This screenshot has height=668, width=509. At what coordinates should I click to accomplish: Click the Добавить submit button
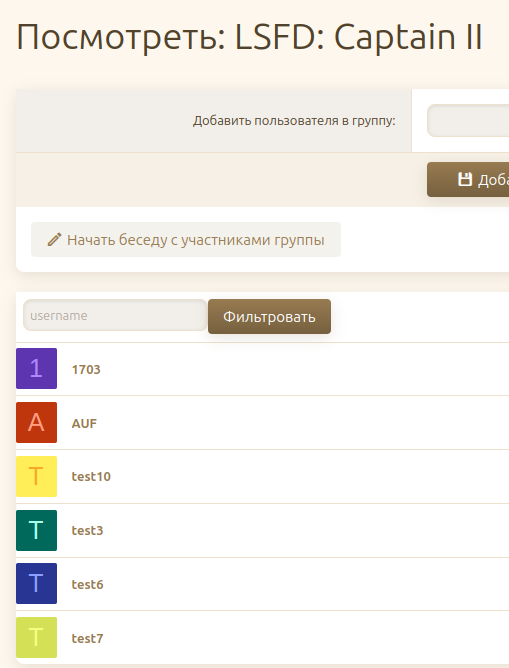point(468,179)
